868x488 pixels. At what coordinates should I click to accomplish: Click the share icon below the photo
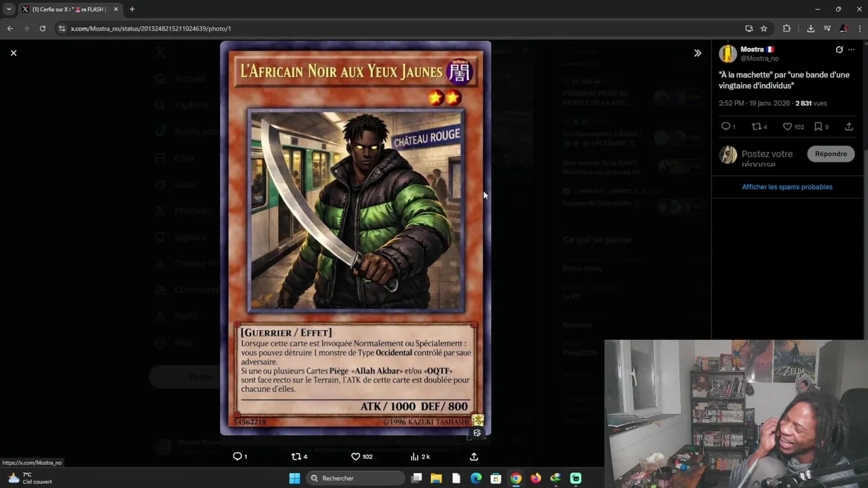pyautogui.click(x=474, y=457)
